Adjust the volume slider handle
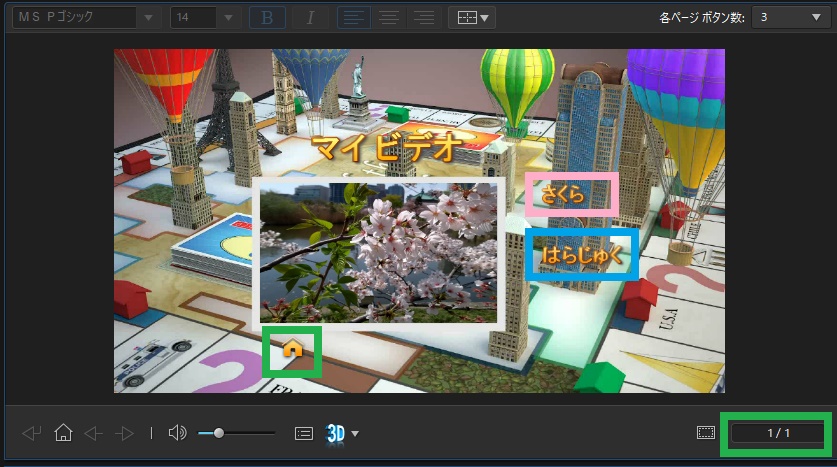 pos(219,433)
